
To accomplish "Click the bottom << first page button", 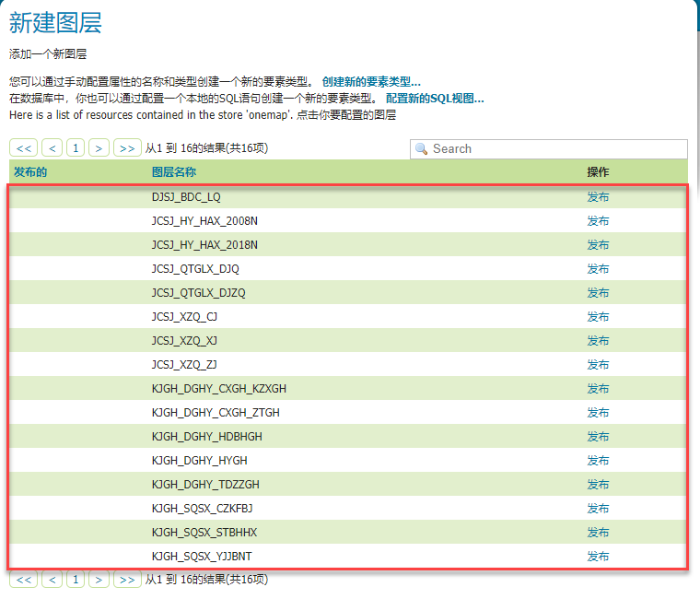I will click(24, 580).
